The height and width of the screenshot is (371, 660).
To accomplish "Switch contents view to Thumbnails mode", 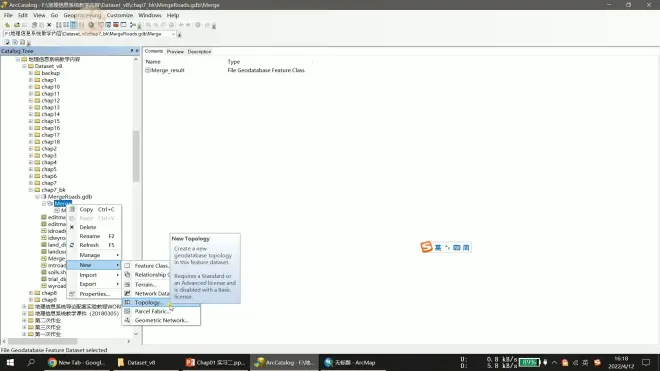I will (81, 25).
